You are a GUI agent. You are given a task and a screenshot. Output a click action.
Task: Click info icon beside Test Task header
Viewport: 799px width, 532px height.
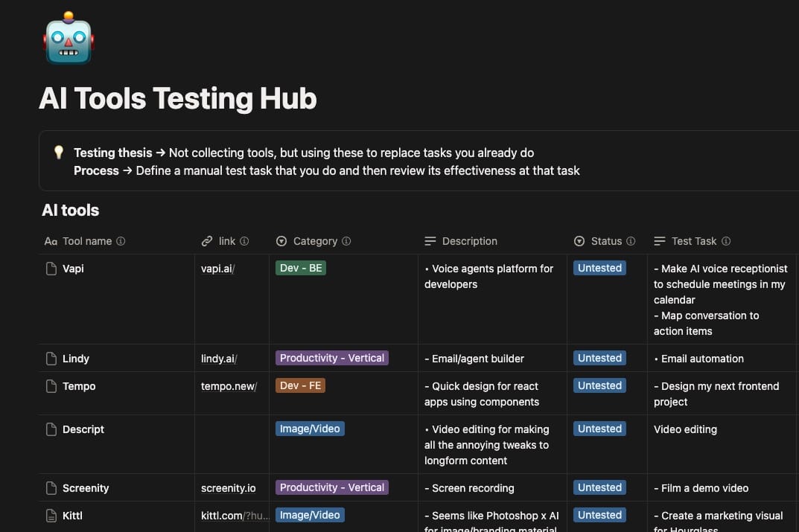pos(726,241)
